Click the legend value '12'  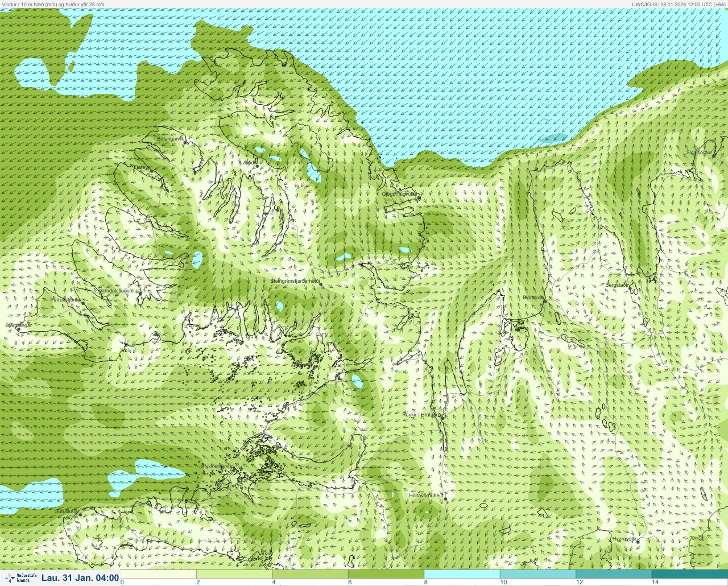tap(579, 582)
